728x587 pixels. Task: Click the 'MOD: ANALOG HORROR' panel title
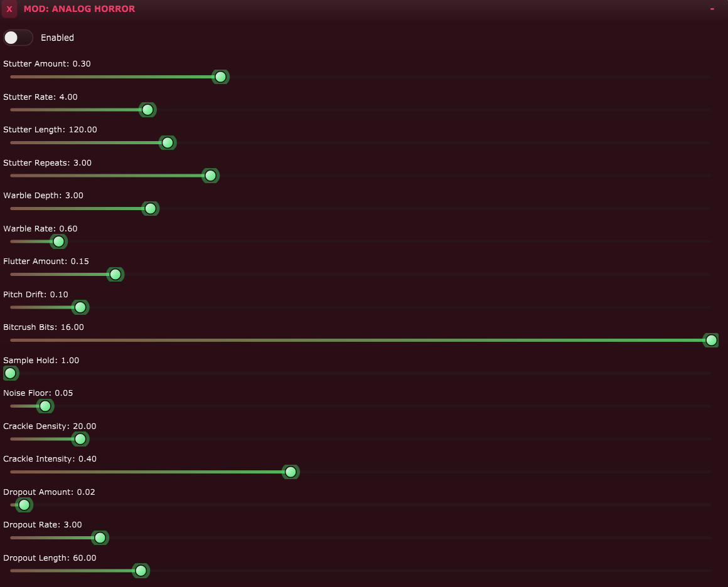pyautogui.click(x=80, y=9)
